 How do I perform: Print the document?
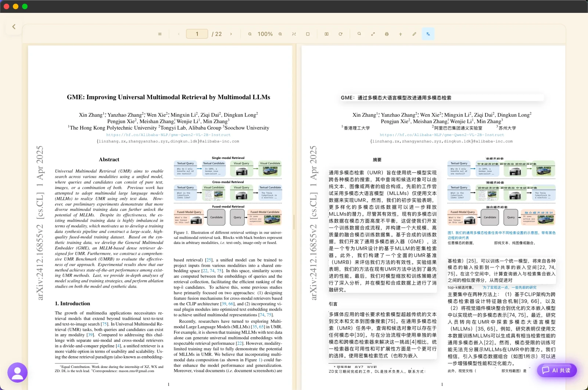point(387,34)
